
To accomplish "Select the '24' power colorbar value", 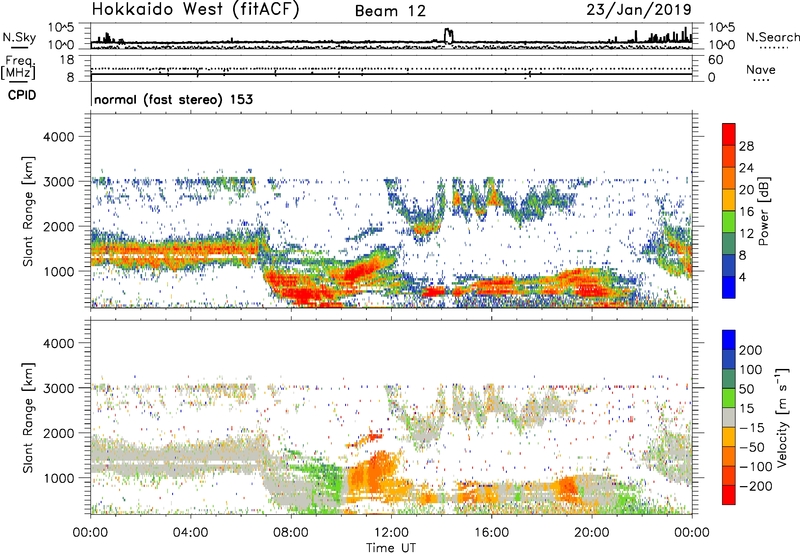I will [x=746, y=168].
